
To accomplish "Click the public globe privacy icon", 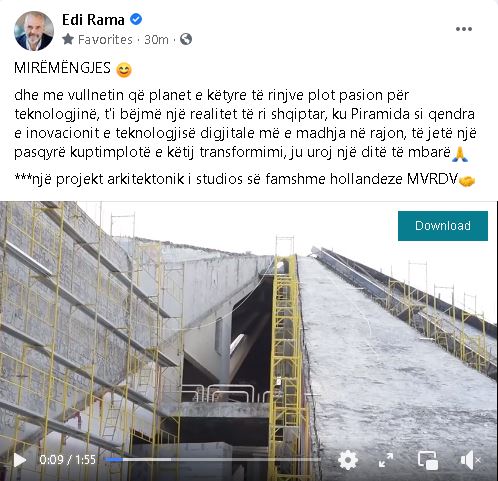I will coord(186,39).
